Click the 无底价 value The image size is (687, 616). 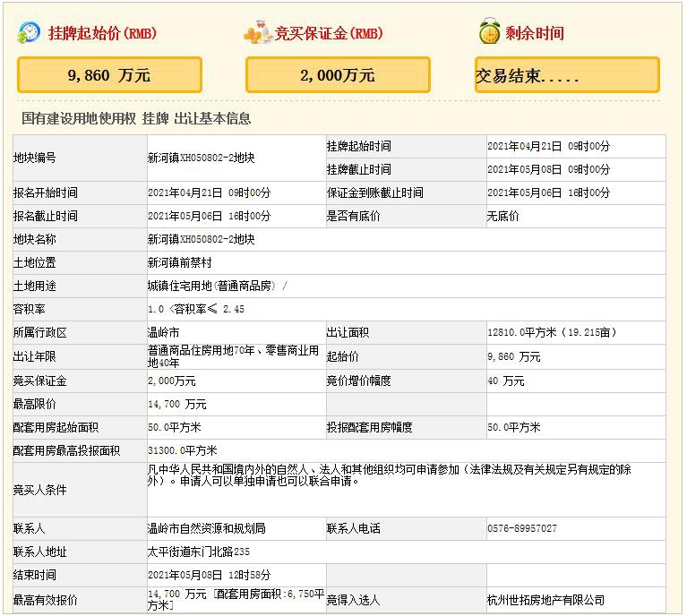pos(503,216)
